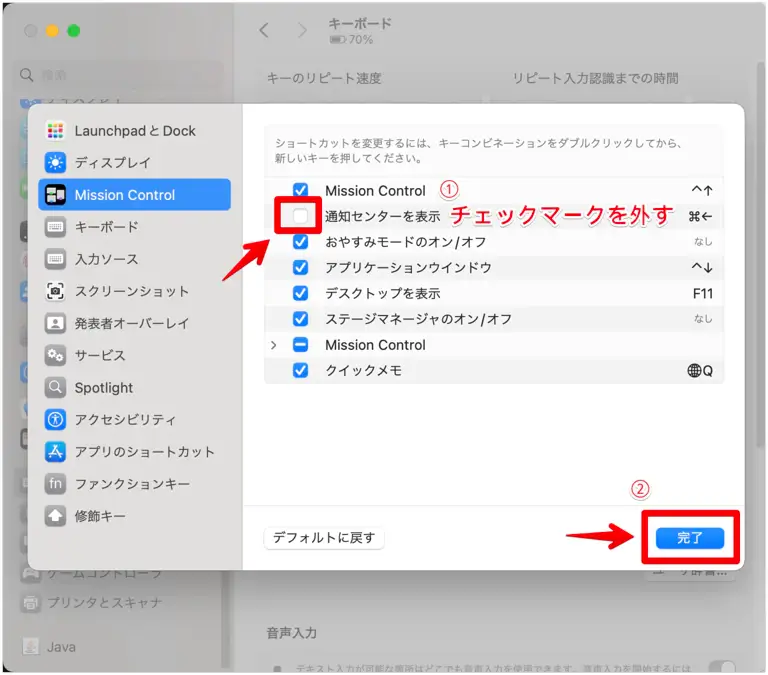Image resolution: width=768 pixels, height=675 pixels.
Task: Disable the クイックメモ checkbox
Action: tap(300, 371)
